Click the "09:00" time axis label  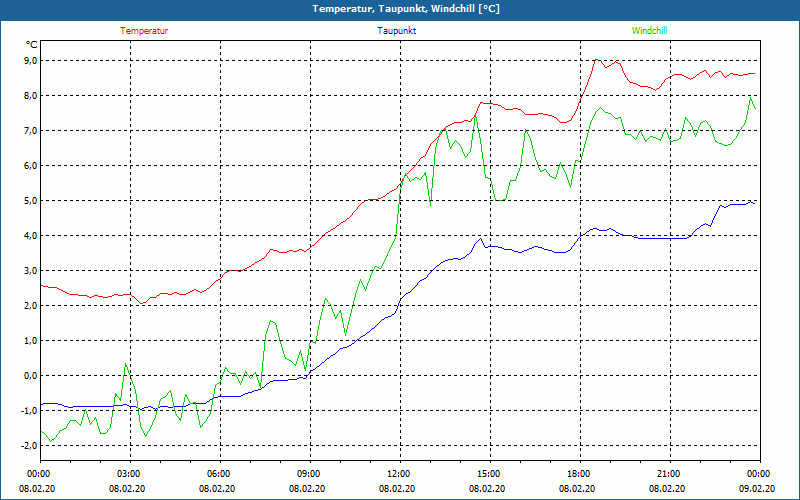pos(308,474)
